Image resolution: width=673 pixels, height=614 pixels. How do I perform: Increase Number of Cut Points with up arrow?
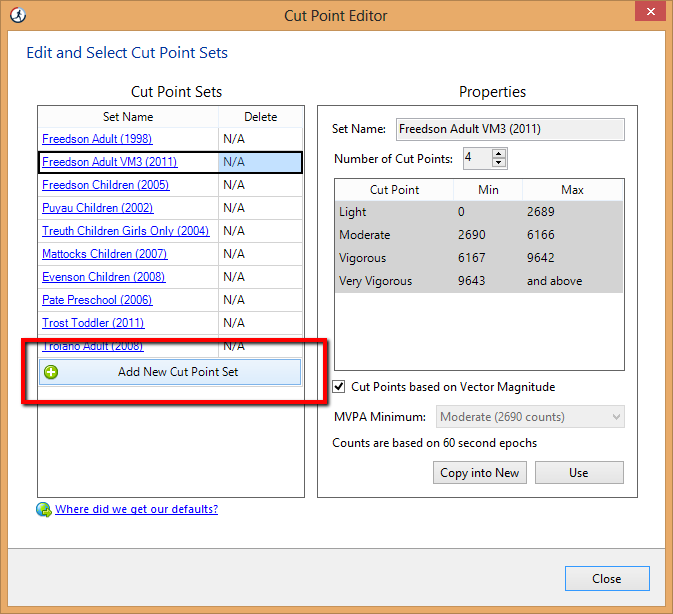tap(499, 153)
